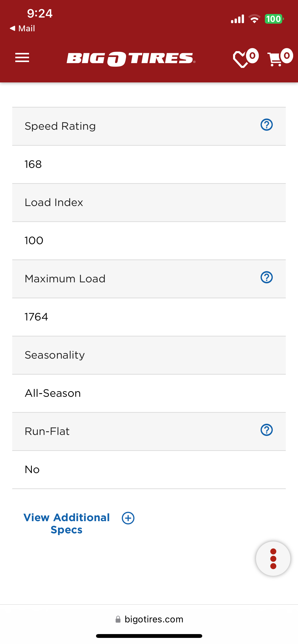The image size is (298, 644).
Task: Tap the 1764 maximum load value
Action: coord(36,317)
